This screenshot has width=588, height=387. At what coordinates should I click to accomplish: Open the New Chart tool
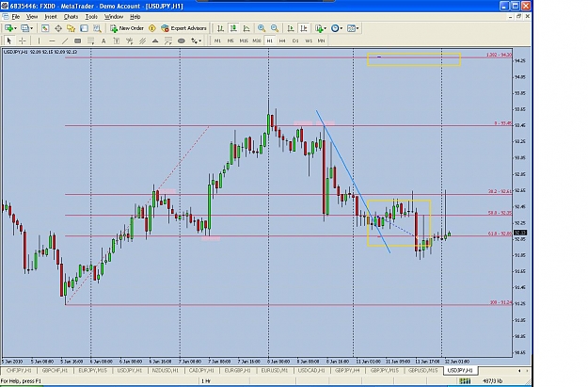tap(8, 28)
